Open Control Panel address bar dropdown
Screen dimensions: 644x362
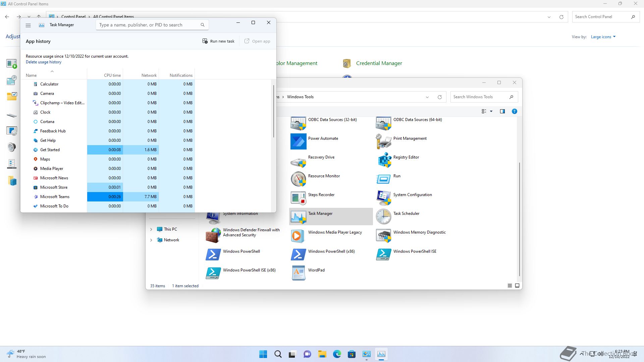pos(549,17)
